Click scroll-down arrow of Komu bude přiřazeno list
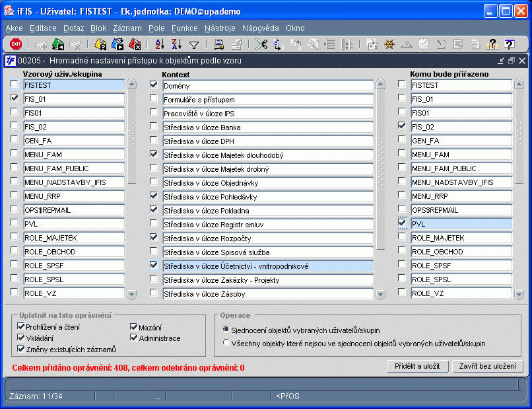532x409 pixels. (x=519, y=294)
